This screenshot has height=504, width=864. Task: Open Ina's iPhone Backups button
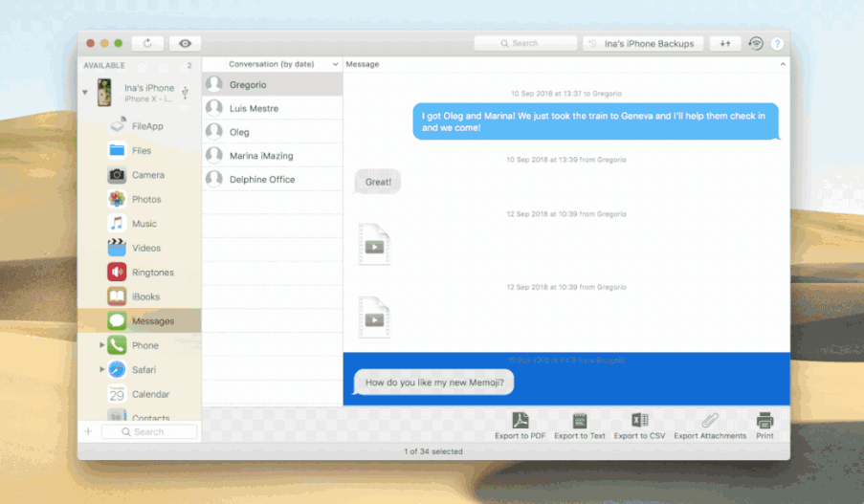pyautogui.click(x=643, y=44)
